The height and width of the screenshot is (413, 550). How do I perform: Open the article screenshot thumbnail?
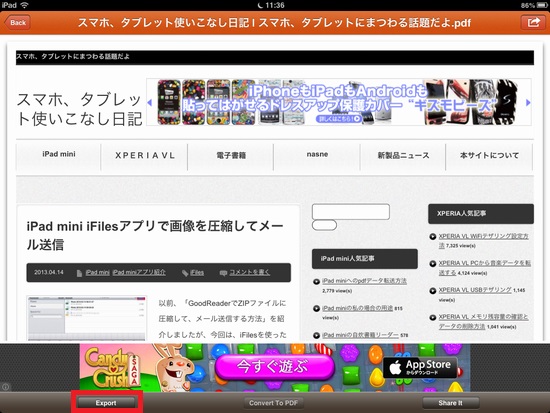click(87, 318)
